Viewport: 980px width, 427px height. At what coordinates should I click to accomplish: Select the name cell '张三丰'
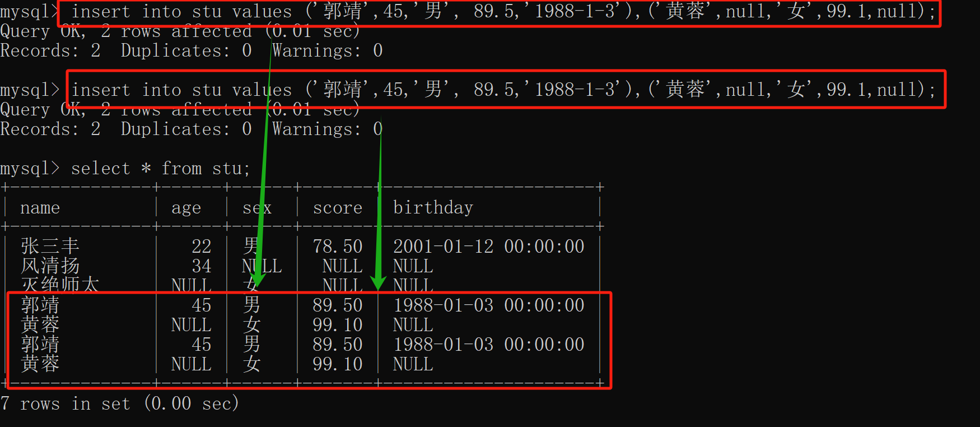(50, 246)
